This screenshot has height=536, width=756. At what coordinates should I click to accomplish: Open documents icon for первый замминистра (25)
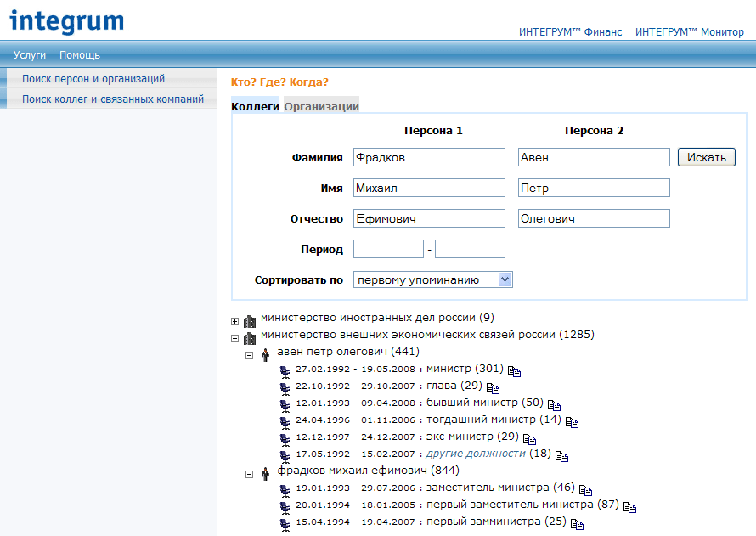(577, 524)
